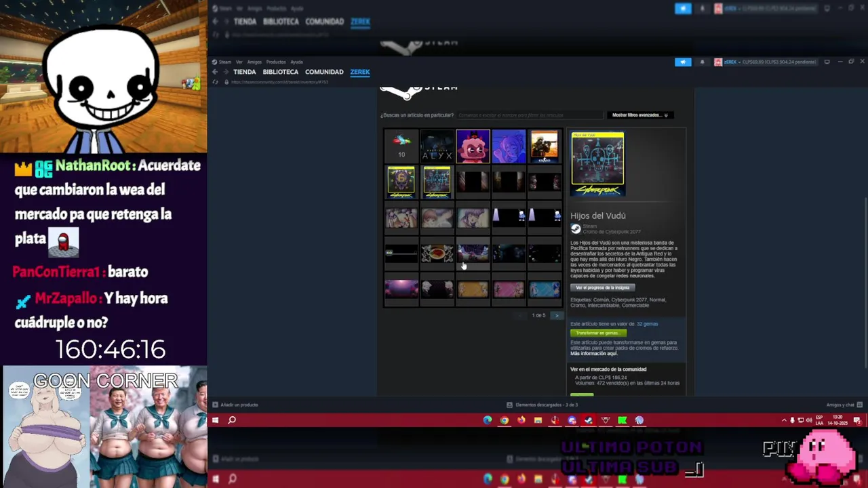868x488 pixels.
Task: Open Google Chrome from the taskbar
Action: click(x=505, y=420)
